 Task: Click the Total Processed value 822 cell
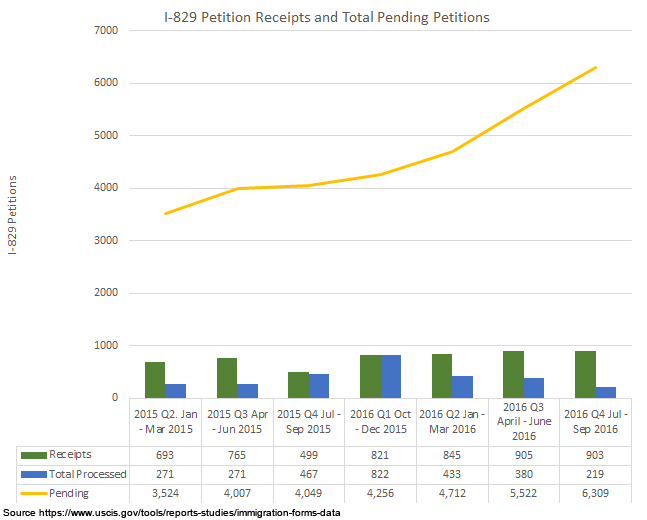[380, 474]
